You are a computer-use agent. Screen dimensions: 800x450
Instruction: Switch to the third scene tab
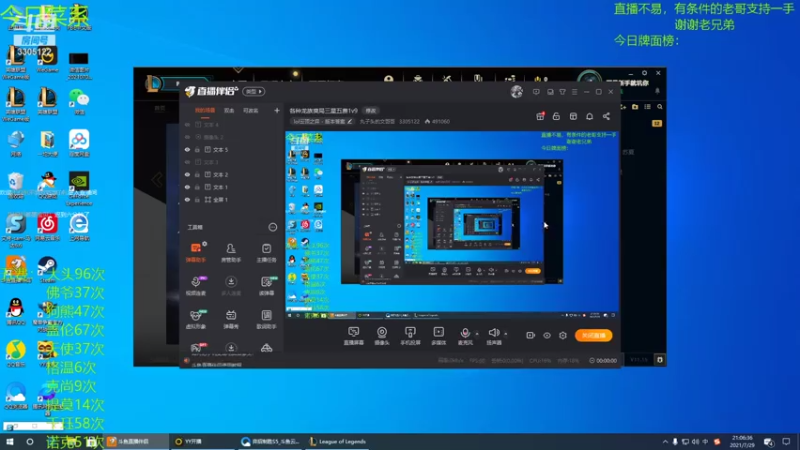click(251, 111)
